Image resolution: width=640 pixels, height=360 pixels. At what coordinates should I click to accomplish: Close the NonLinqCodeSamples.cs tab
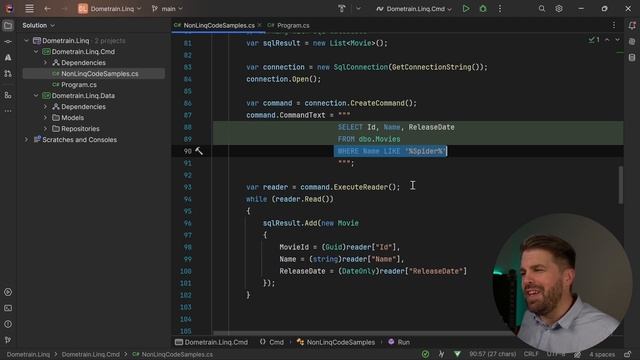(x=260, y=25)
